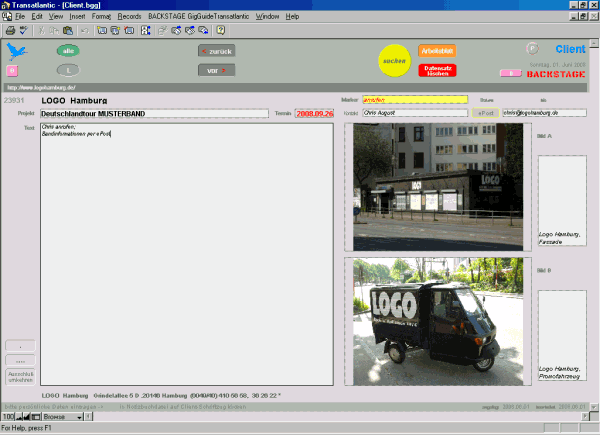
Task: Click into the large Text notes area
Action: click(x=187, y=254)
